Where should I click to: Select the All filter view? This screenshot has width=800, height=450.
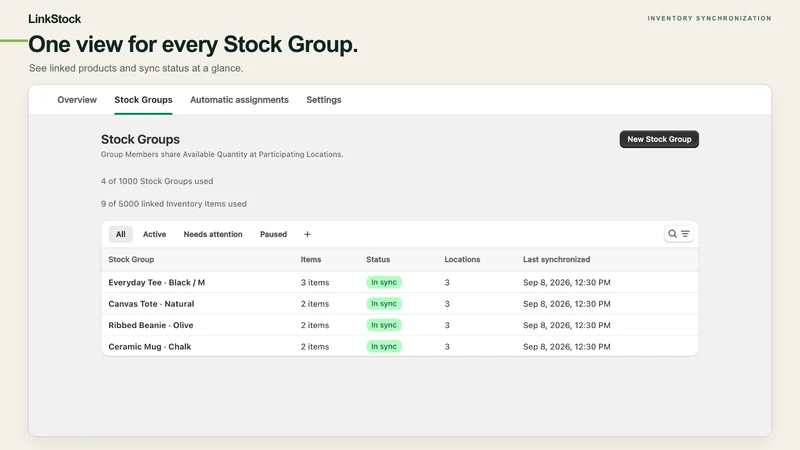[120, 234]
